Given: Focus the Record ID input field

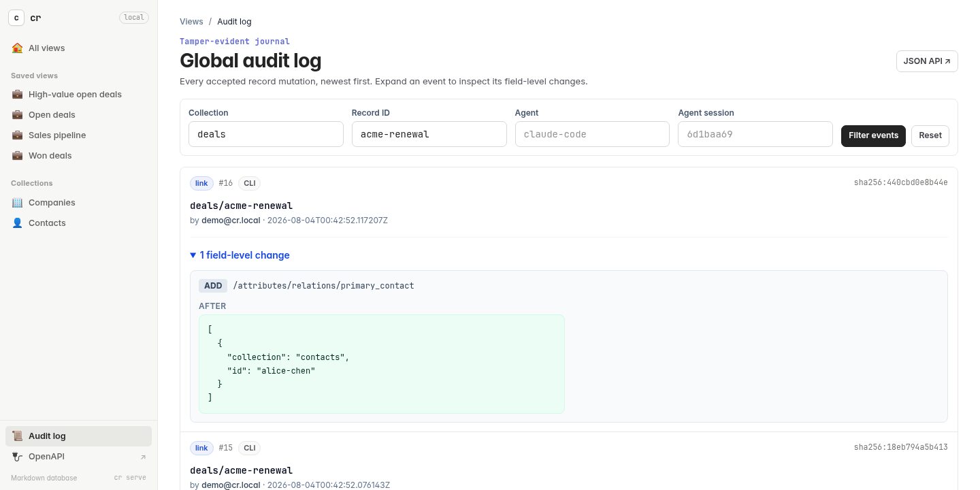Looking at the screenshot, I should (429, 134).
